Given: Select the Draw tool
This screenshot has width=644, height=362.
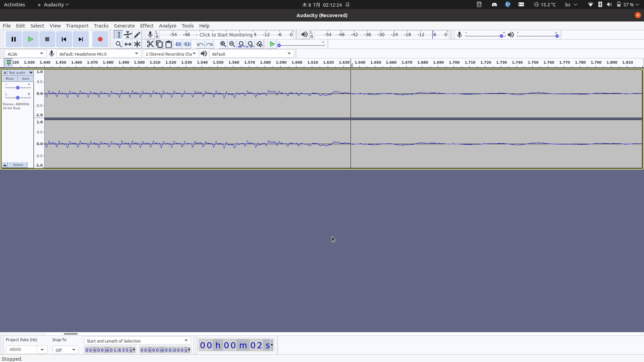Looking at the screenshot, I should pos(137,35).
